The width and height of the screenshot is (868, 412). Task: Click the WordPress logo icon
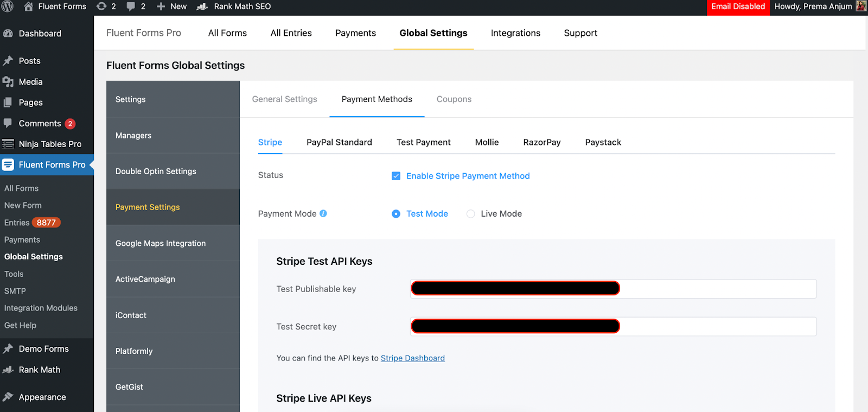click(8, 7)
